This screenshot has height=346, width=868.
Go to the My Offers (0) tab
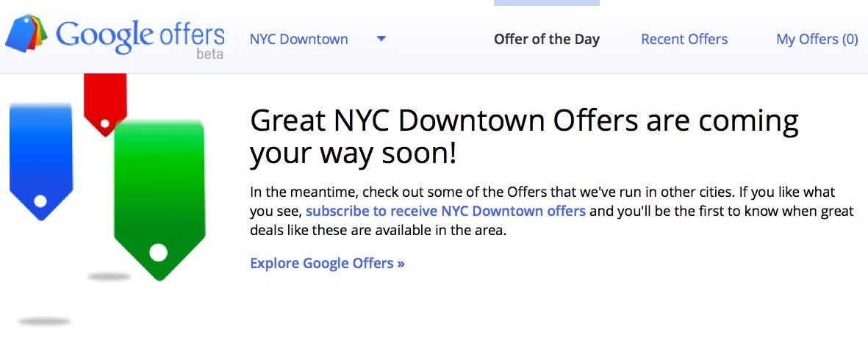817,39
